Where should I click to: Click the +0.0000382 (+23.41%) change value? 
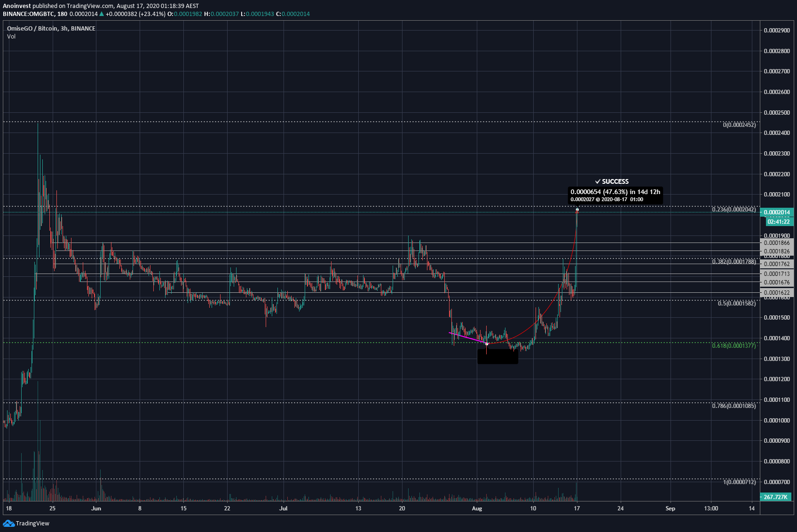click(135, 14)
